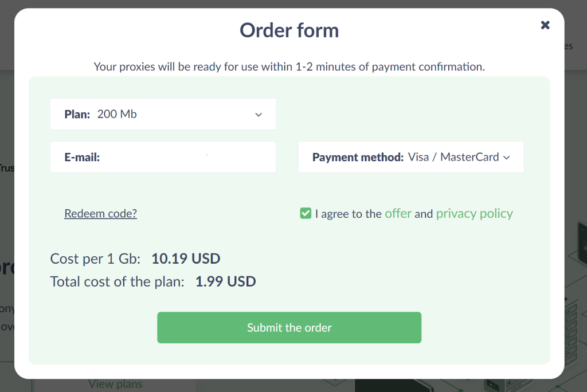Select the 200 Mb plan value
The height and width of the screenshot is (392, 587).
117,114
